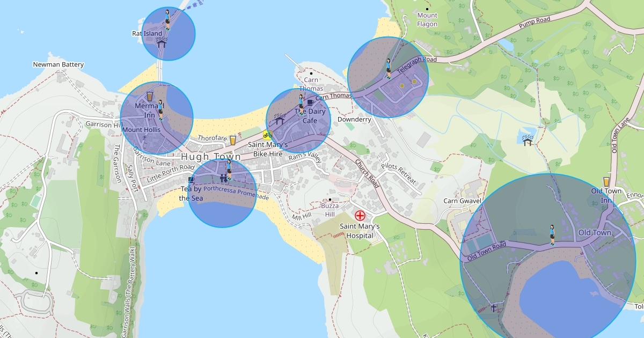
Task: Select the Dairy Cafe coffee cup icon
Action: coord(310,102)
